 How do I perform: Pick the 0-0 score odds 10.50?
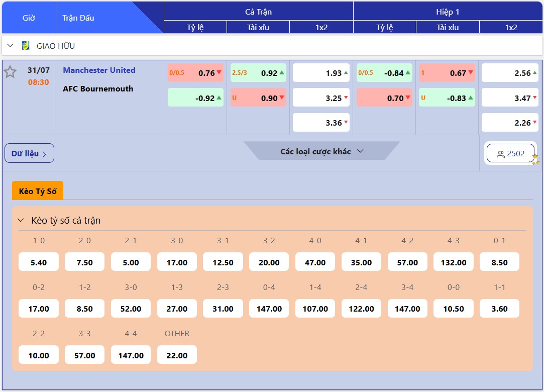click(x=453, y=309)
